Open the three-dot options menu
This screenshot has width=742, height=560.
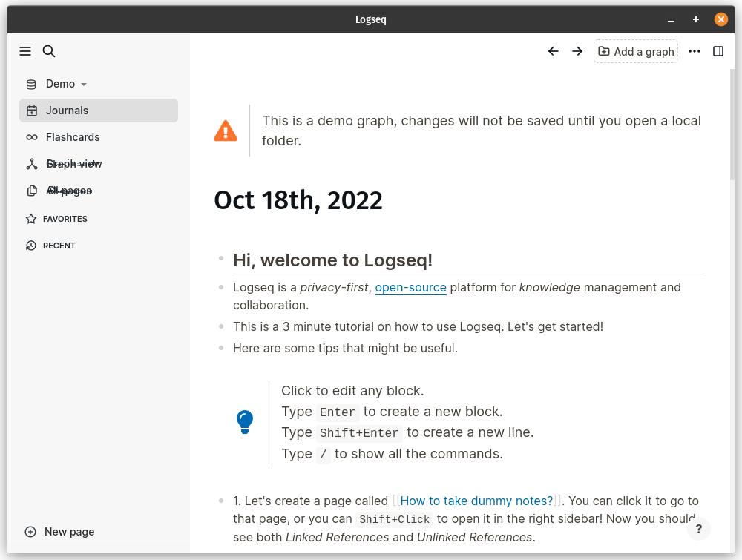click(x=695, y=51)
